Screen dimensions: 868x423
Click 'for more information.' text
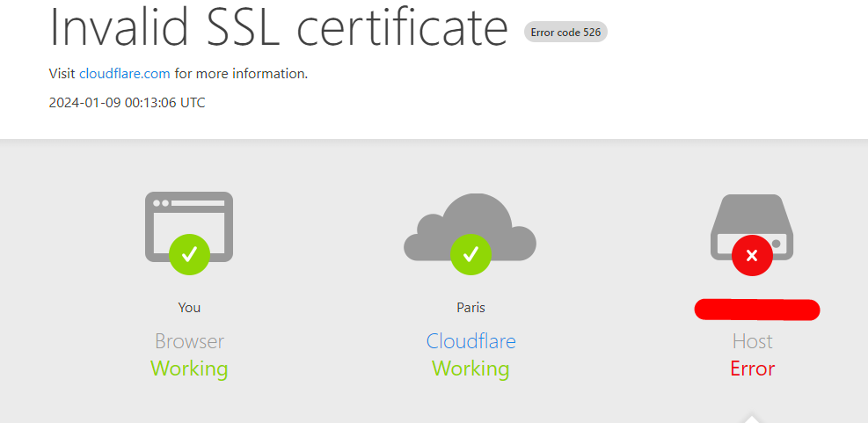coord(241,74)
